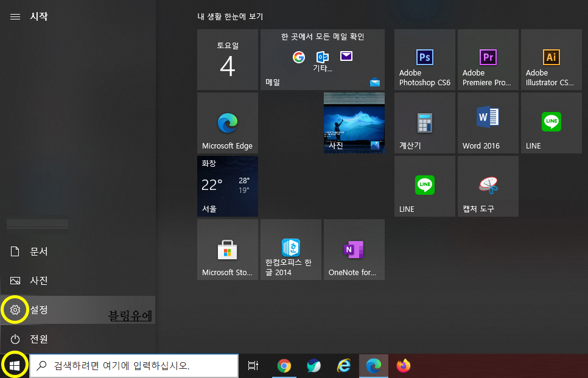The height and width of the screenshot is (378, 588).
Task: Open the 캡처 도구 snipping tool
Action: (488, 186)
